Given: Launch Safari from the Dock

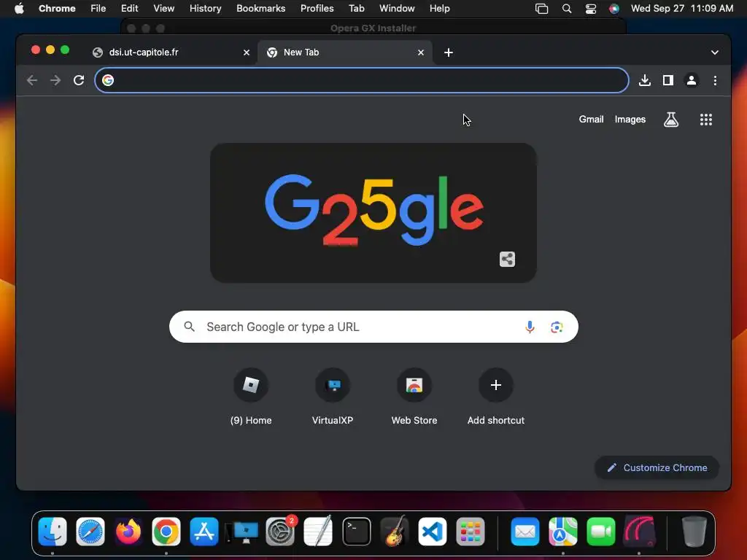Looking at the screenshot, I should click(x=90, y=532).
